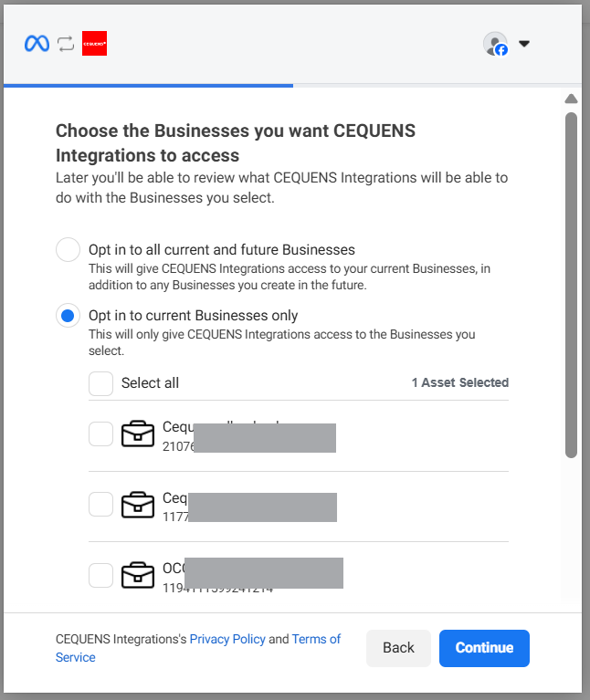This screenshot has width=590, height=700.
Task: Click the blue Continue button
Action: (484, 648)
